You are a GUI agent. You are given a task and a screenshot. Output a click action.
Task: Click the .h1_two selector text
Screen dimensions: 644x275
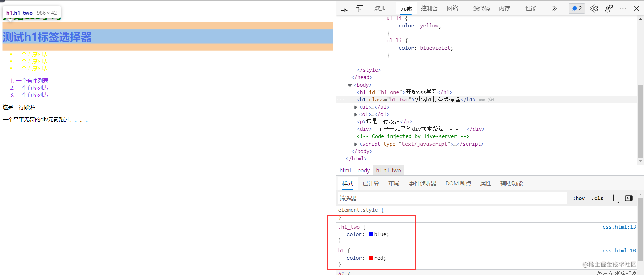(349, 227)
